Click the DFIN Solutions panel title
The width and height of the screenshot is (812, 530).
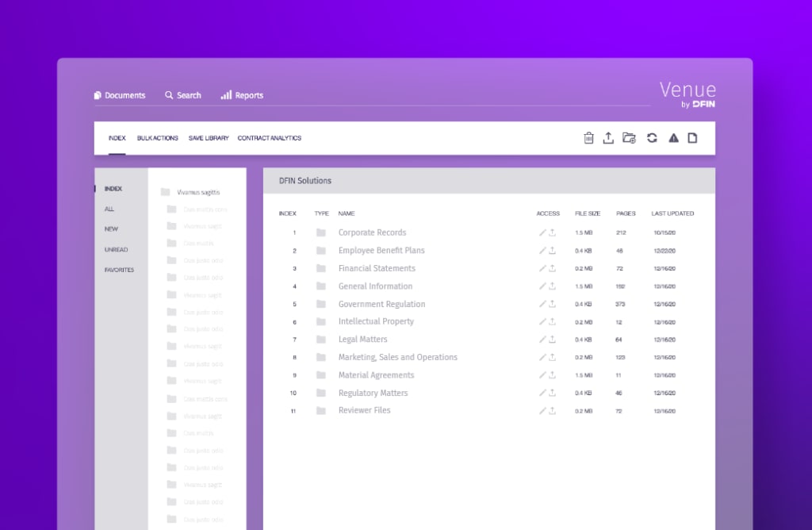tap(305, 181)
